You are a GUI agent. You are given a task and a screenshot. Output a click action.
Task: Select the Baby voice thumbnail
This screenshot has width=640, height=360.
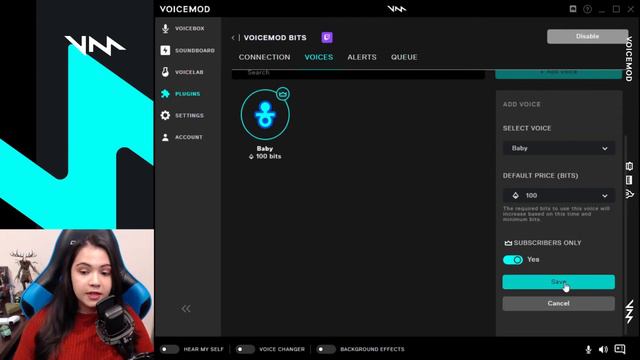tap(265, 115)
